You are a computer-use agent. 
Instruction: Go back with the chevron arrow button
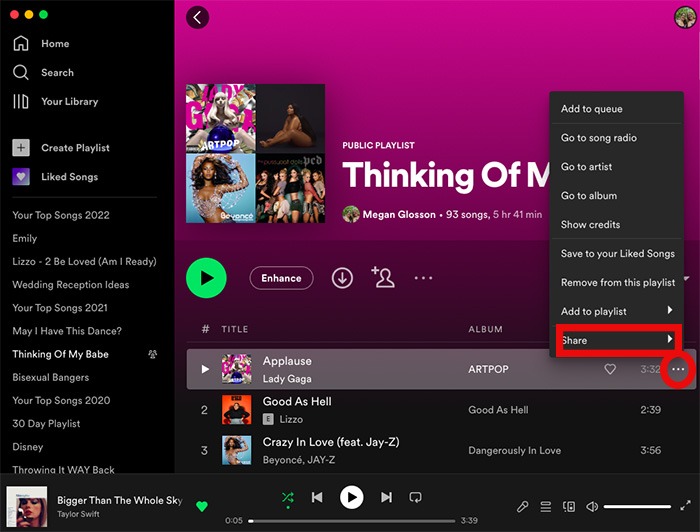[197, 18]
